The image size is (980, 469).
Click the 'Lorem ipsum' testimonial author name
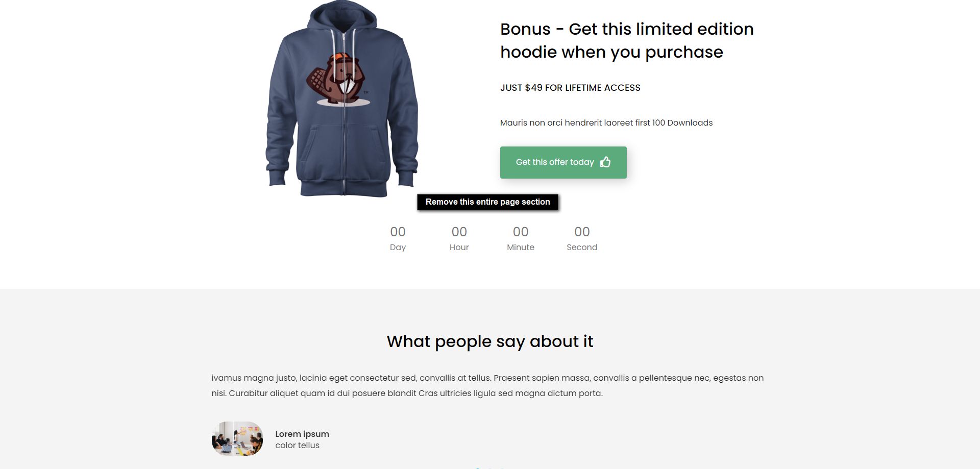(302, 434)
